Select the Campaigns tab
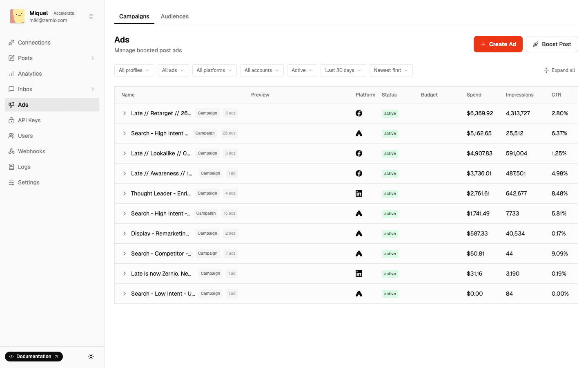This screenshot has width=588, height=368. click(x=134, y=16)
